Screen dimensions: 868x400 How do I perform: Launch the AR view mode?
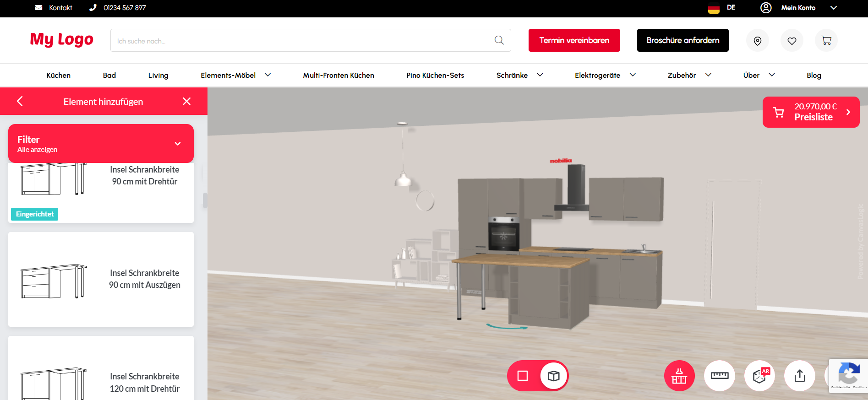click(x=759, y=376)
